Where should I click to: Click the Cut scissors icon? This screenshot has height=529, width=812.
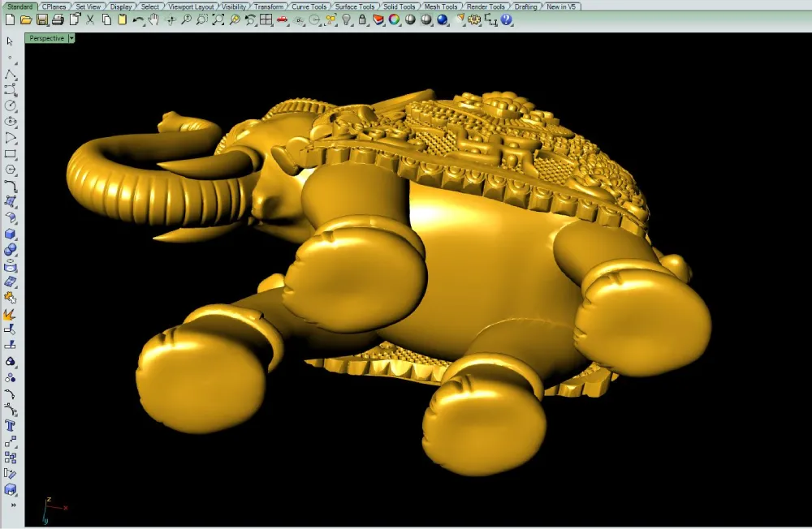[x=90, y=19]
